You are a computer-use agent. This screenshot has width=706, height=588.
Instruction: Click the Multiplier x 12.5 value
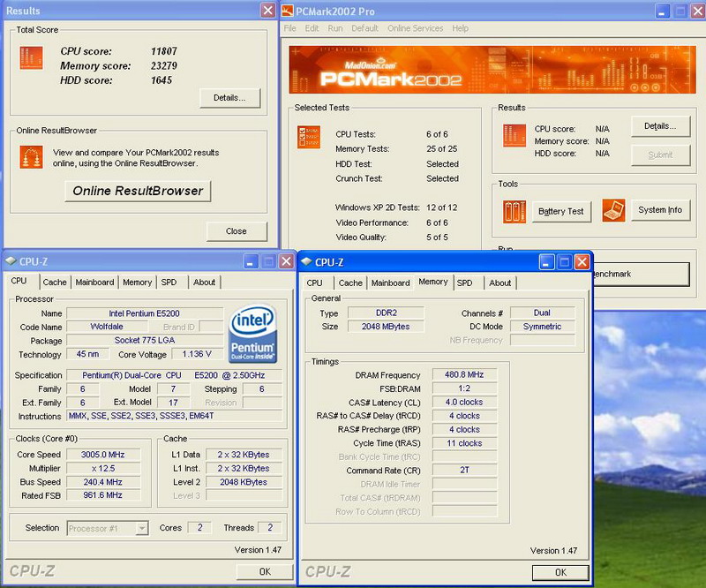click(103, 468)
